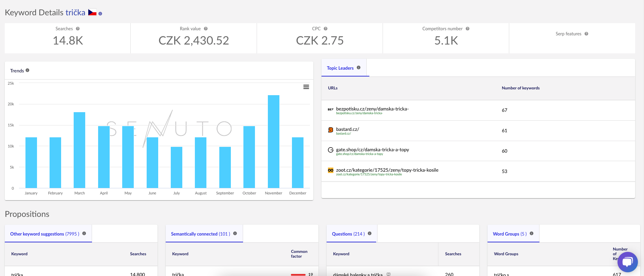
Task: Click the Propositions heading
Action: tap(27, 214)
